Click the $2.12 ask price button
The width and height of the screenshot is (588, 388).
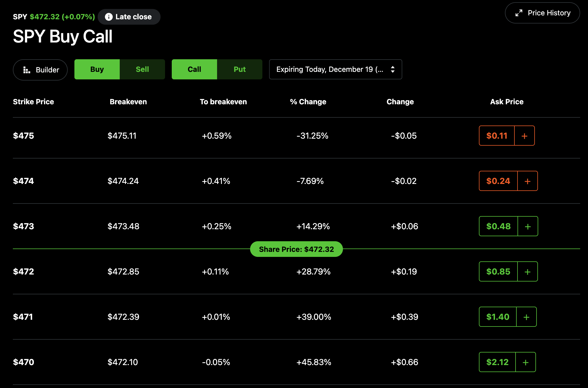coord(497,362)
